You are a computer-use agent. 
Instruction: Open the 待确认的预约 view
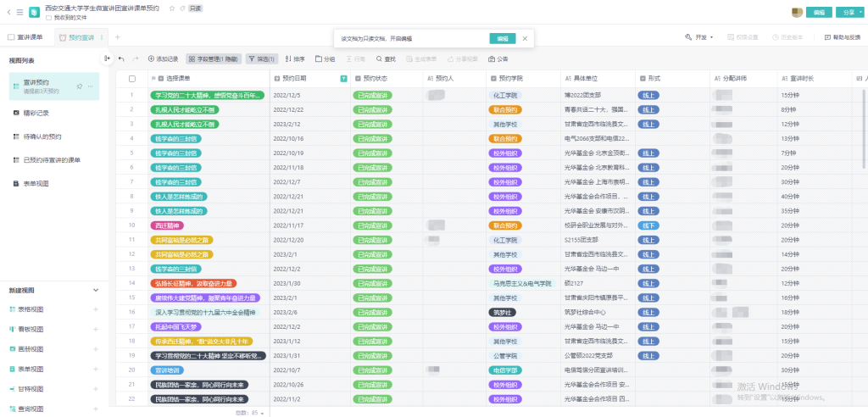point(42,136)
